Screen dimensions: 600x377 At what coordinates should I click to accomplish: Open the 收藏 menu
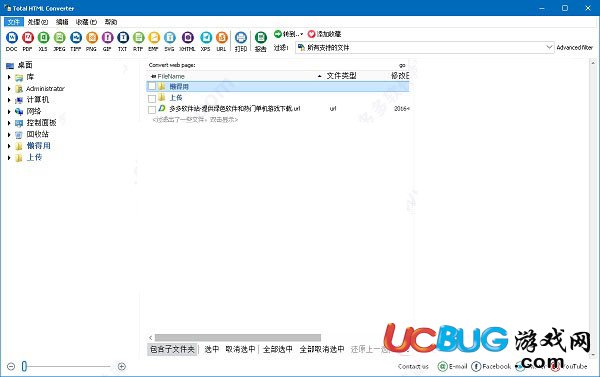[x=86, y=22]
